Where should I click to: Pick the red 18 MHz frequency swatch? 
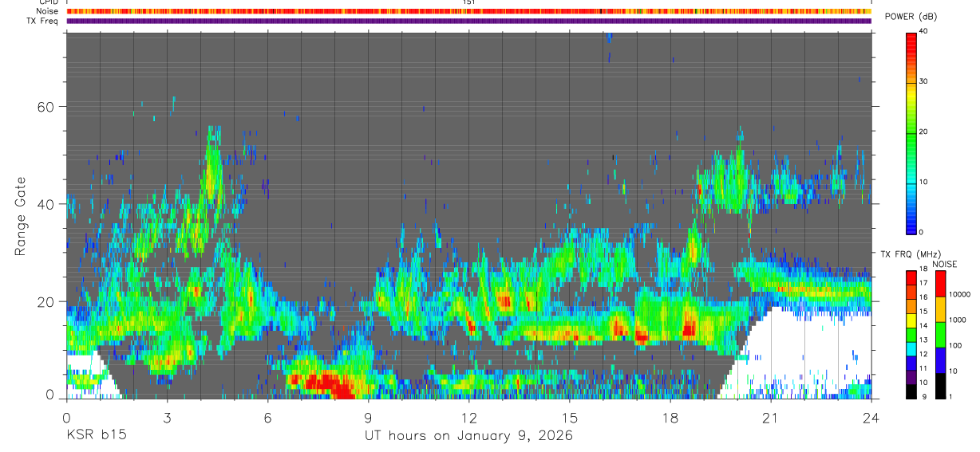(x=911, y=278)
